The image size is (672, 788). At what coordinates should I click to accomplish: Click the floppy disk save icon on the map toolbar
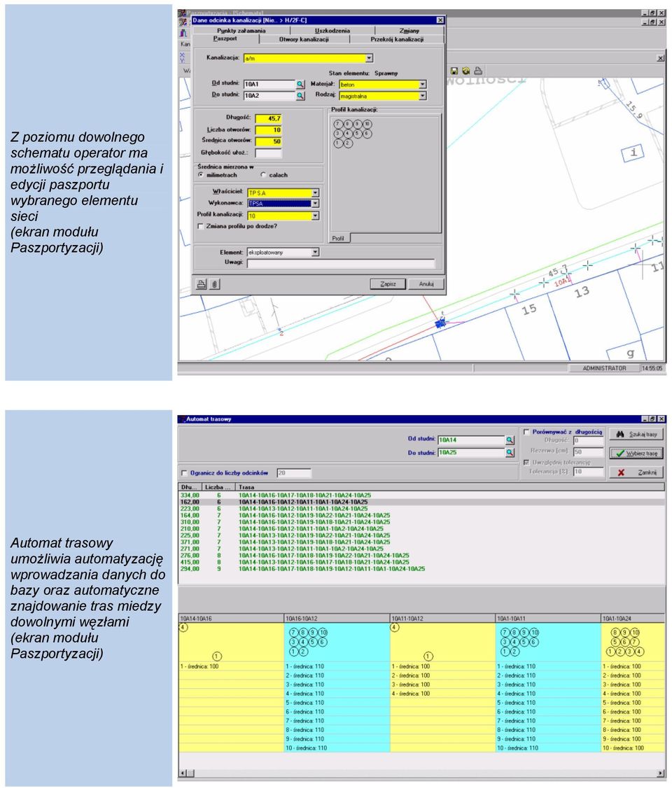pyautogui.click(x=454, y=71)
